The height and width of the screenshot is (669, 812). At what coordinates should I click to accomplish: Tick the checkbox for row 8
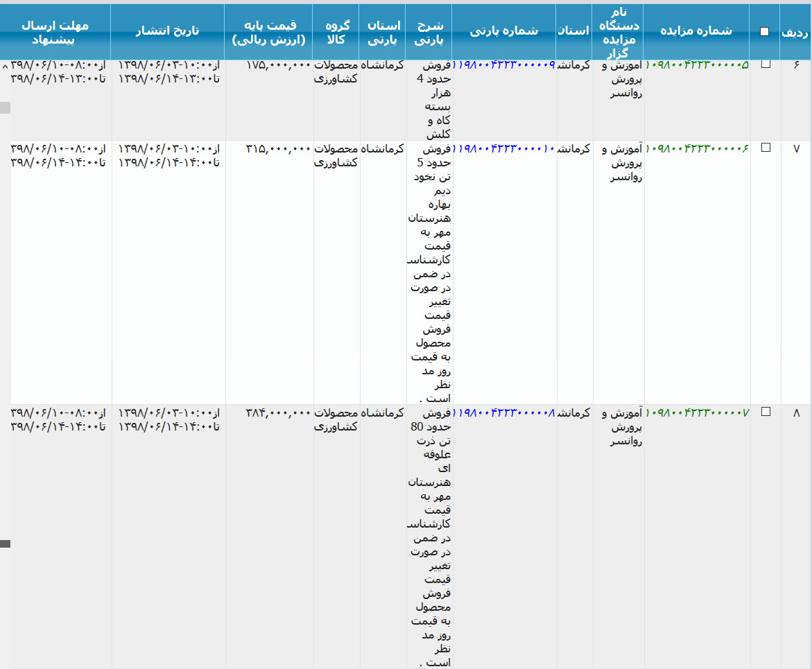[766, 411]
